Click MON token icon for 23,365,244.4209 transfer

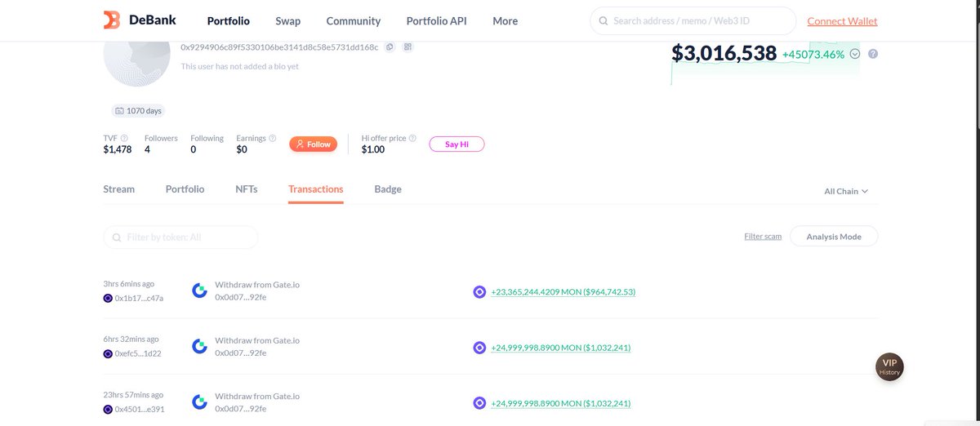pyautogui.click(x=479, y=291)
